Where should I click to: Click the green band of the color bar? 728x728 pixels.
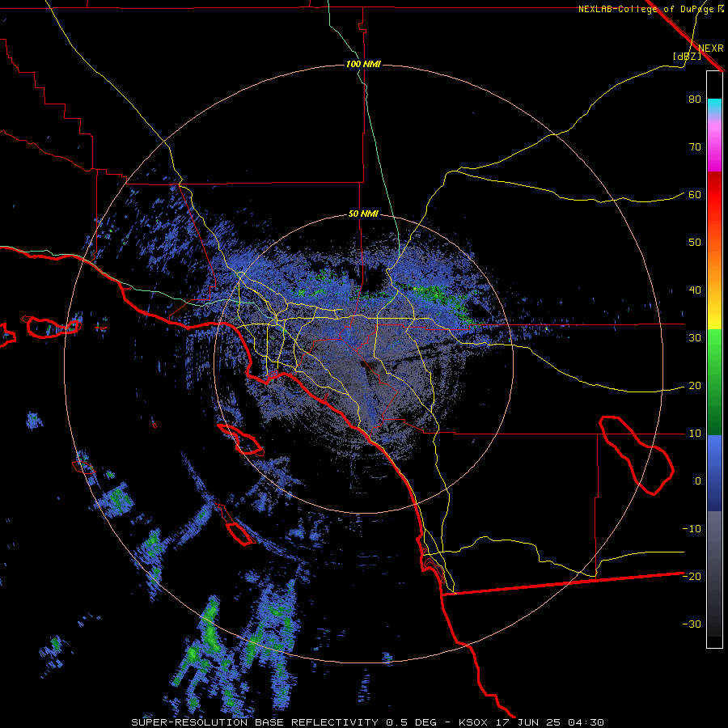tap(714, 382)
